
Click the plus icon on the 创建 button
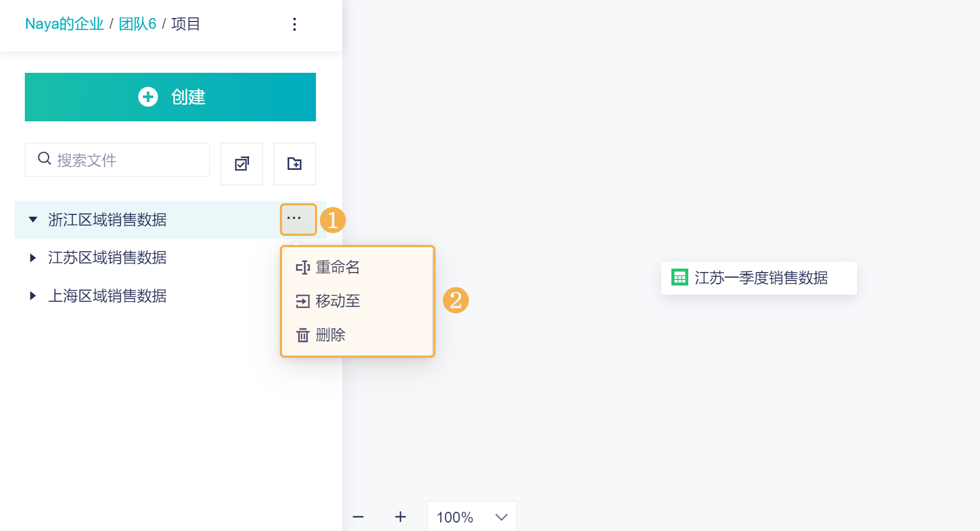(x=148, y=97)
